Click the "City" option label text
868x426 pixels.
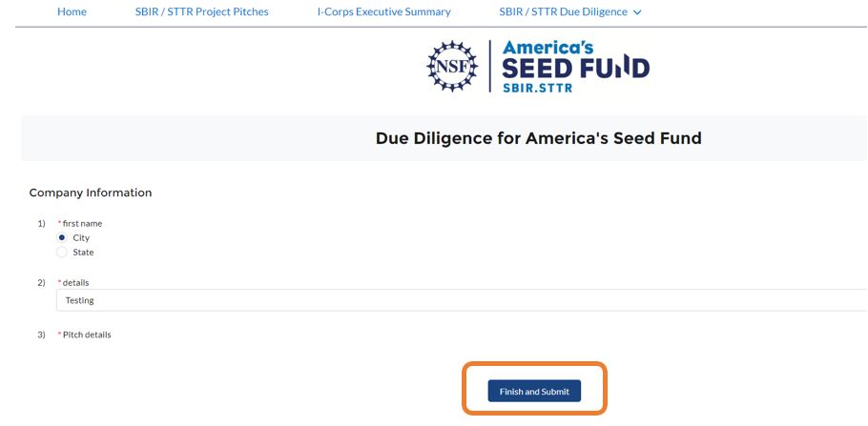81,237
